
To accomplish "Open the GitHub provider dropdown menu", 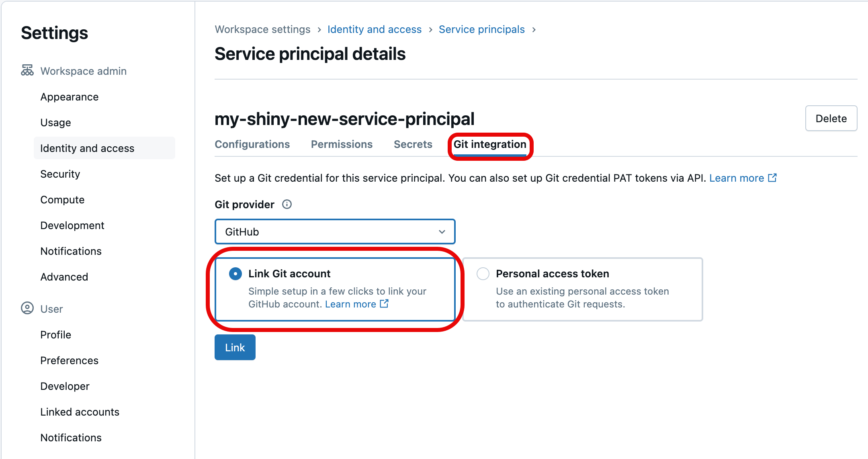I will pyautogui.click(x=335, y=232).
